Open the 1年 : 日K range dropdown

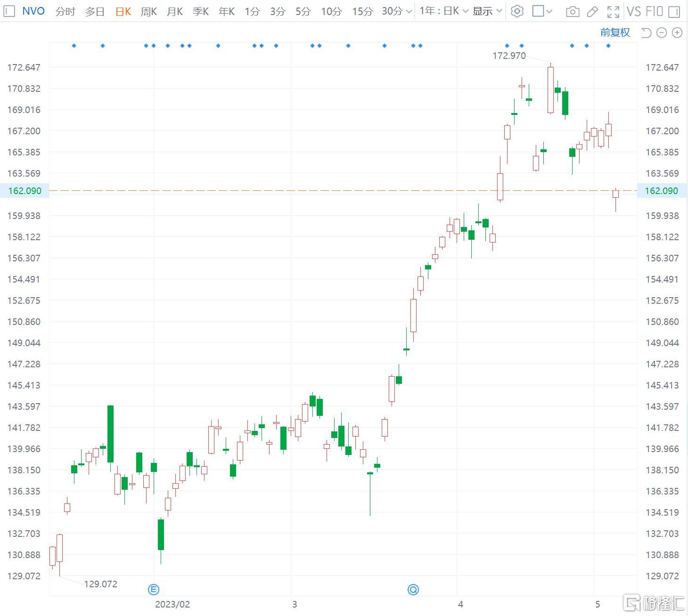point(444,11)
